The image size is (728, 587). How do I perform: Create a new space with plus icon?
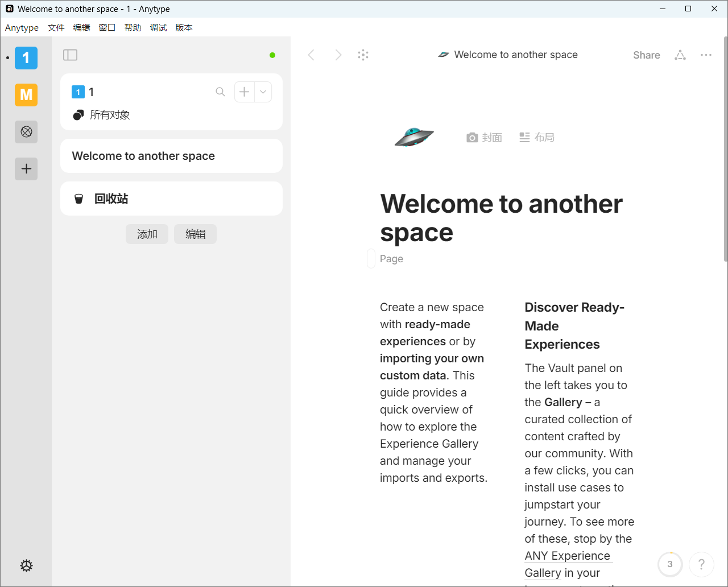tap(26, 169)
